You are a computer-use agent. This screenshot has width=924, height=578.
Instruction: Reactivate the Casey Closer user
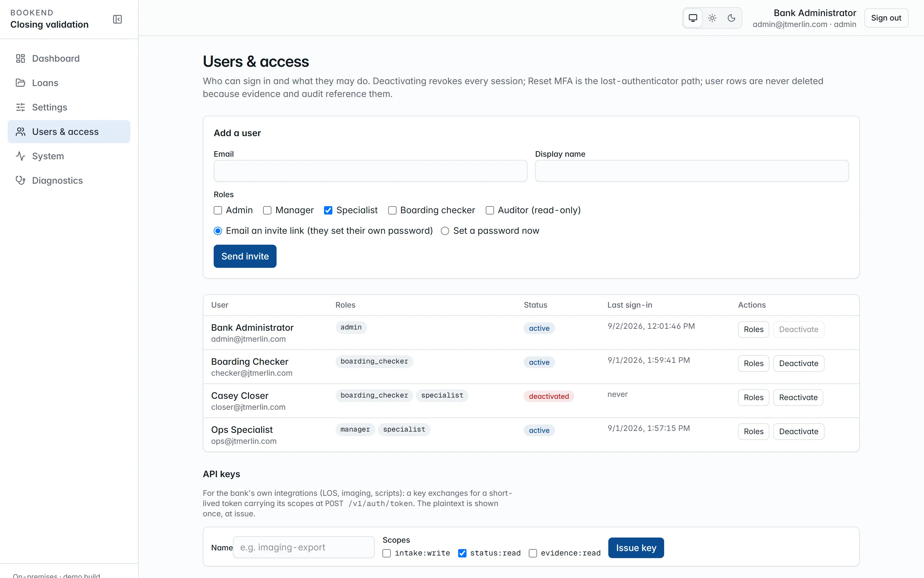click(x=798, y=398)
